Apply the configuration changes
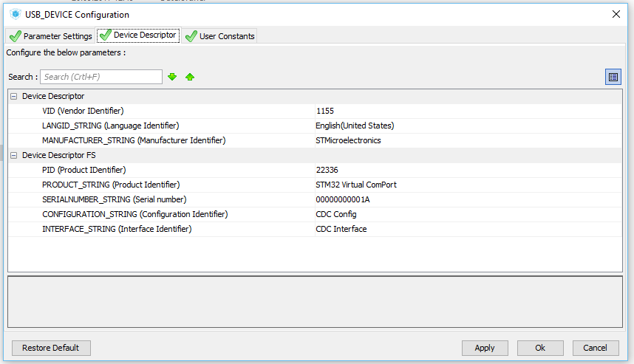Image resolution: width=634 pixels, height=364 pixels. point(485,348)
